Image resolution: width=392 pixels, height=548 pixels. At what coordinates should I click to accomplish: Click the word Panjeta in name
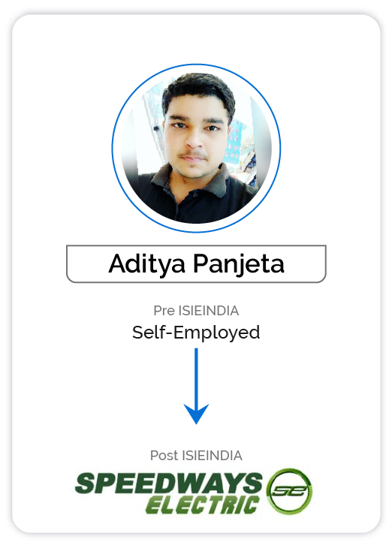[239, 263]
